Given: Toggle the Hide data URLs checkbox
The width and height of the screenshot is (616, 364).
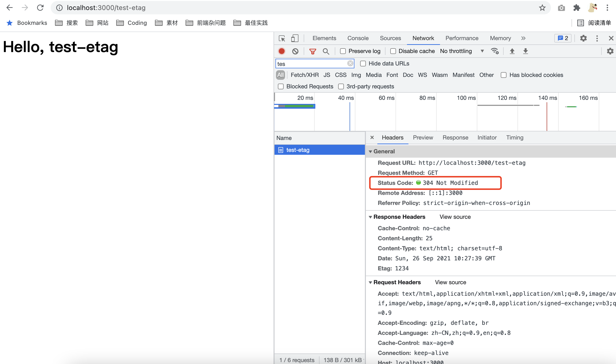Looking at the screenshot, I should click(363, 64).
